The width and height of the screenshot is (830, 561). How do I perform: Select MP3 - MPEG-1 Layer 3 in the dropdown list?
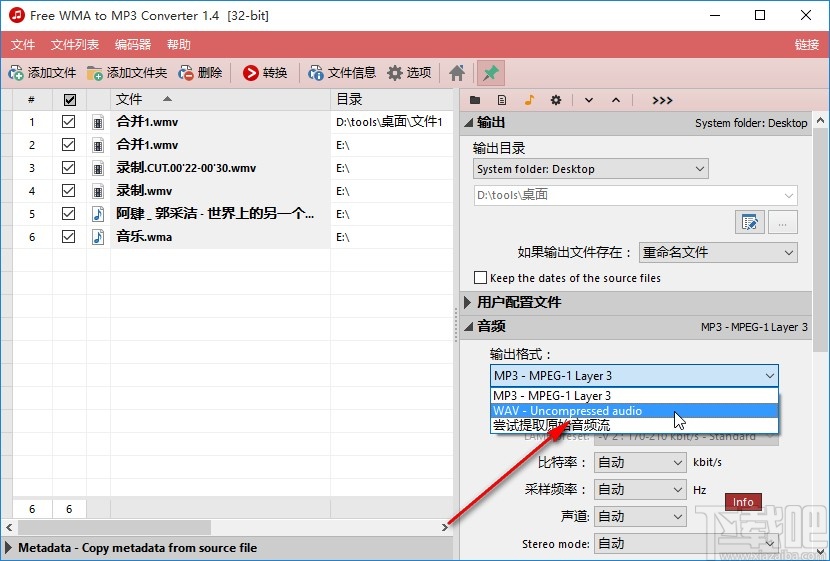point(634,396)
